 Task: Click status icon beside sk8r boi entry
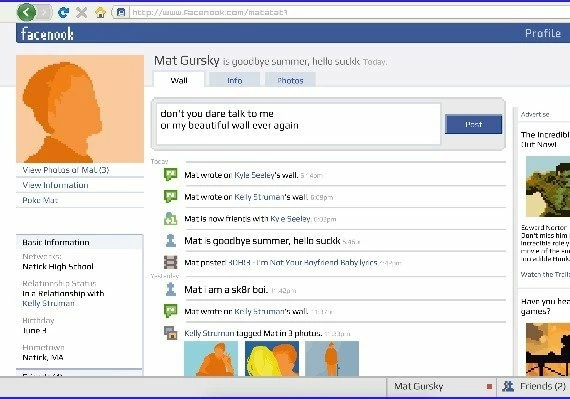click(x=170, y=289)
